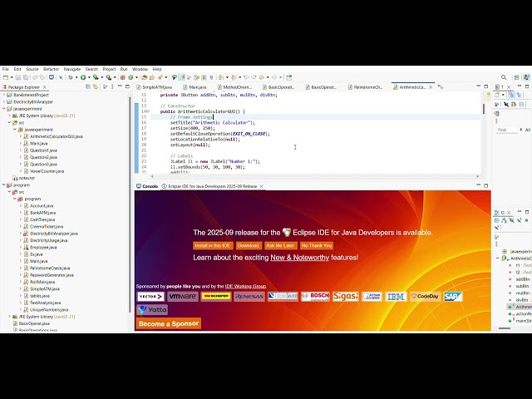Click the Become a Sponsor button
The height and width of the screenshot is (399, 532).
click(169, 323)
